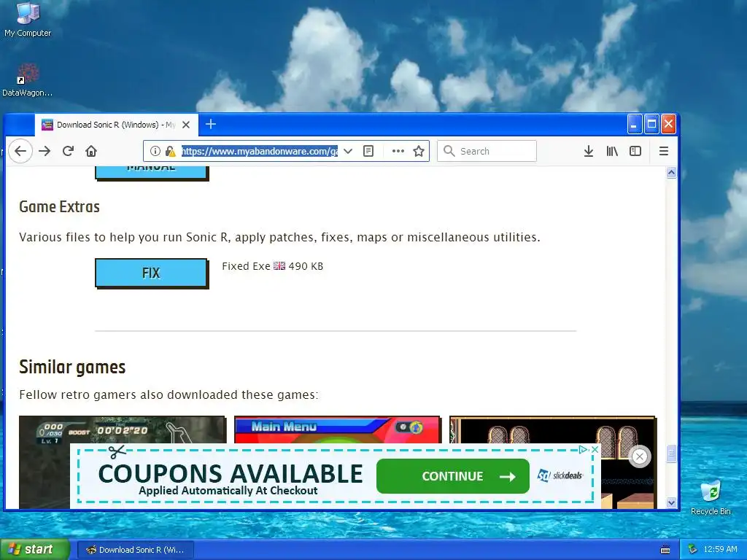
Task: Maximize the Firefox window
Action: [651, 124]
